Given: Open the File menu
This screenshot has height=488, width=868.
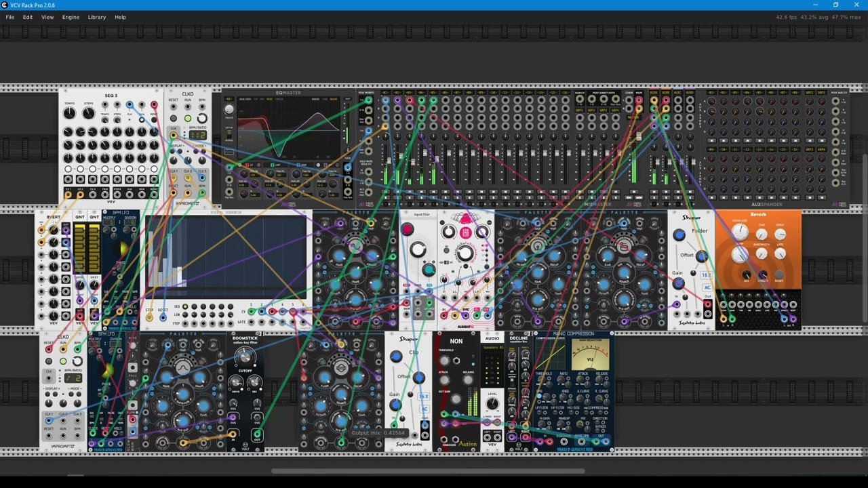Looking at the screenshot, I should tap(10, 17).
